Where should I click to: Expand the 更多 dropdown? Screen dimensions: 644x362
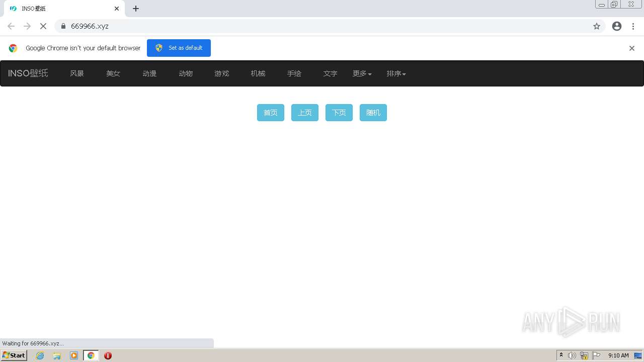coord(362,73)
